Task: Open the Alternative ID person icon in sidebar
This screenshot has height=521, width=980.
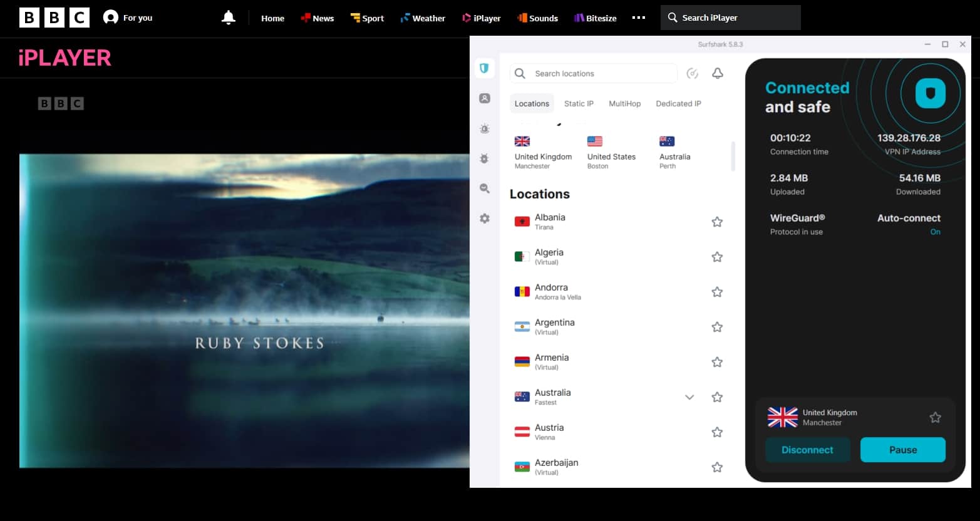Action: coord(485,98)
